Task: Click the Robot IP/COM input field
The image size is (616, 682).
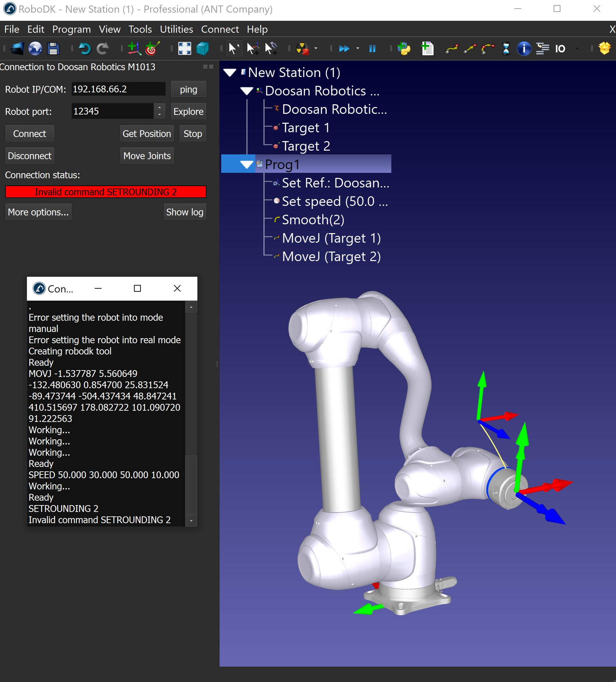Action: pyautogui.click(x=118, y=89)
